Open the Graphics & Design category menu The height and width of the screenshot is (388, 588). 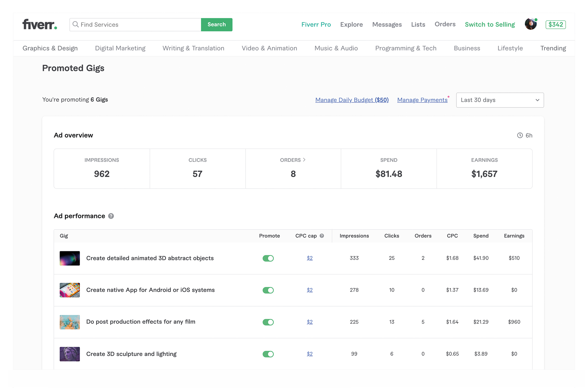point(50,48)
